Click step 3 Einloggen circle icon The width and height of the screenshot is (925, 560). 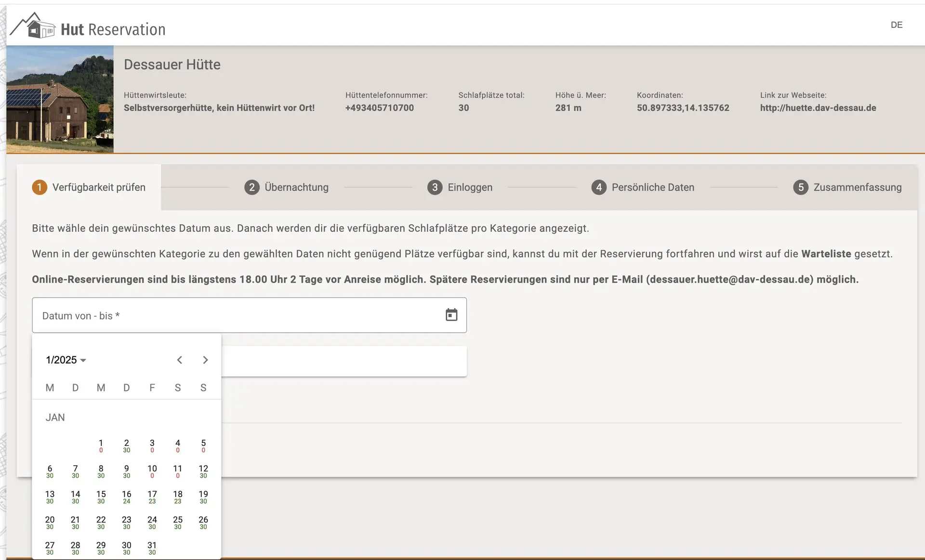pos(435,187)
